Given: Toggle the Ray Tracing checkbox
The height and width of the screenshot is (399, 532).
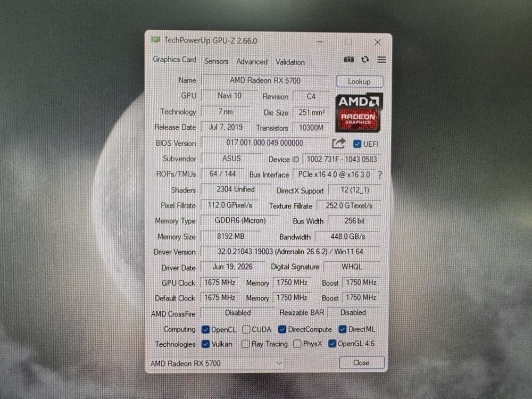Looking at the screenshot, I should click(x=245, y=344).
